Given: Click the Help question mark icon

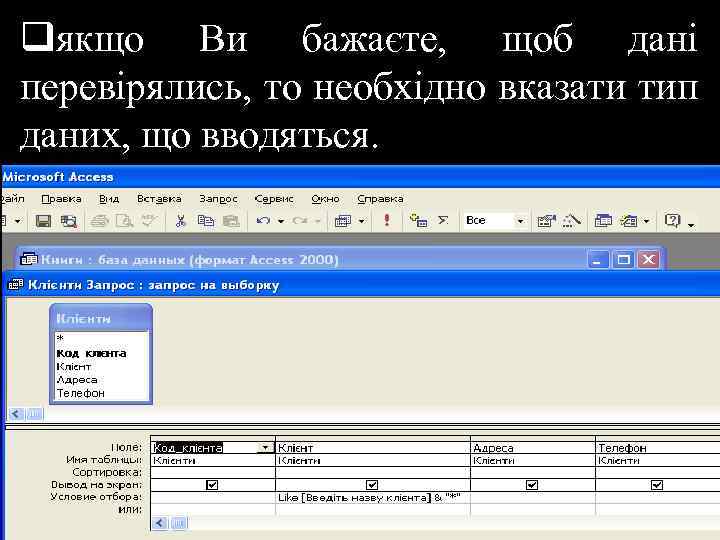Looking at the screenshot, I should pyautogui.click(x=672, y=221).
